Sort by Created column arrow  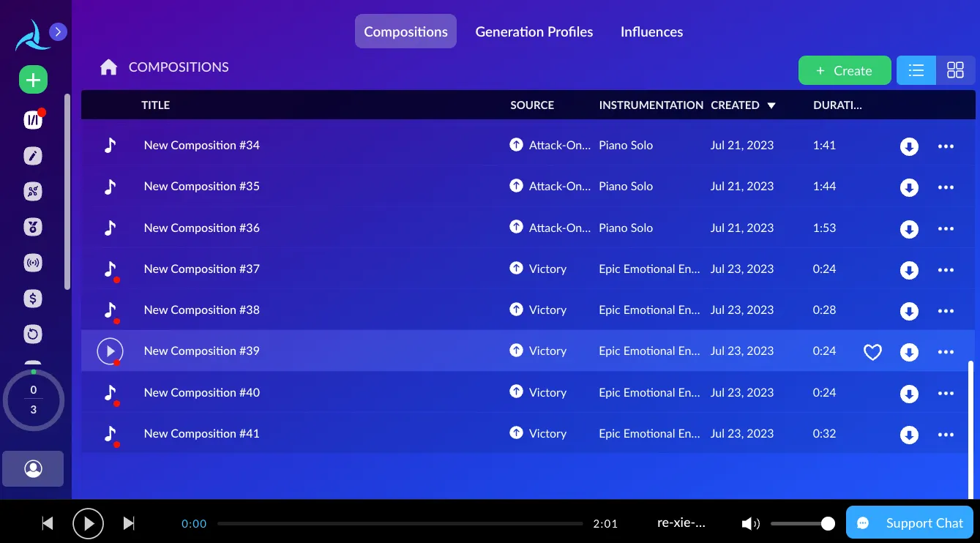pos(771,105)
